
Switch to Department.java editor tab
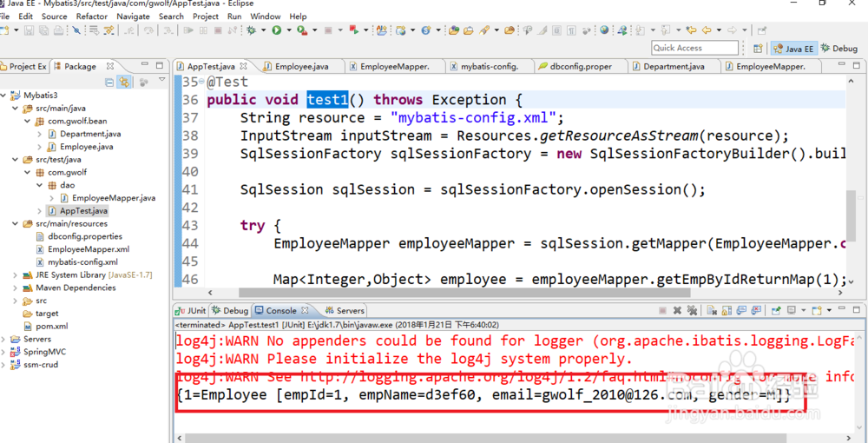674,66
